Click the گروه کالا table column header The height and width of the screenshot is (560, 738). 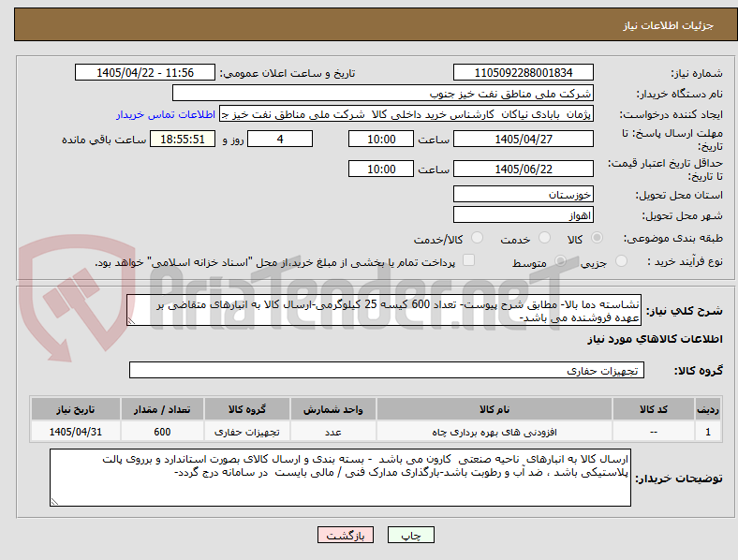(x=247, y=409)
